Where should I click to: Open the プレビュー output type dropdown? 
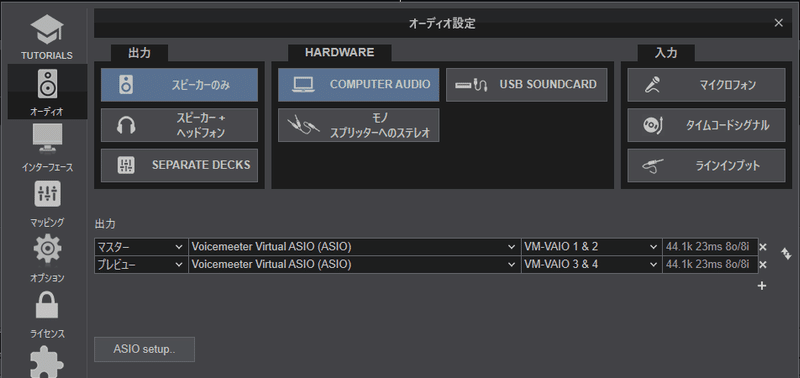tap(141, 265)
